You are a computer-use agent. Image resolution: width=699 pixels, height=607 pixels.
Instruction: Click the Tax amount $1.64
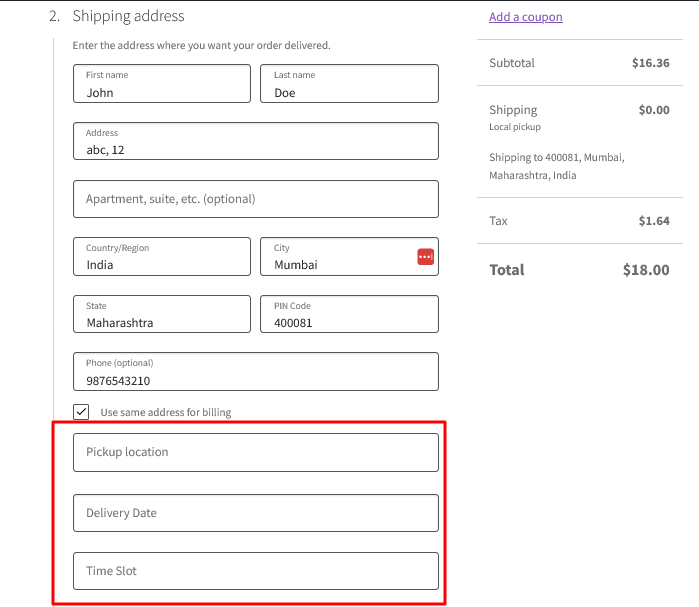coord(654,221)
